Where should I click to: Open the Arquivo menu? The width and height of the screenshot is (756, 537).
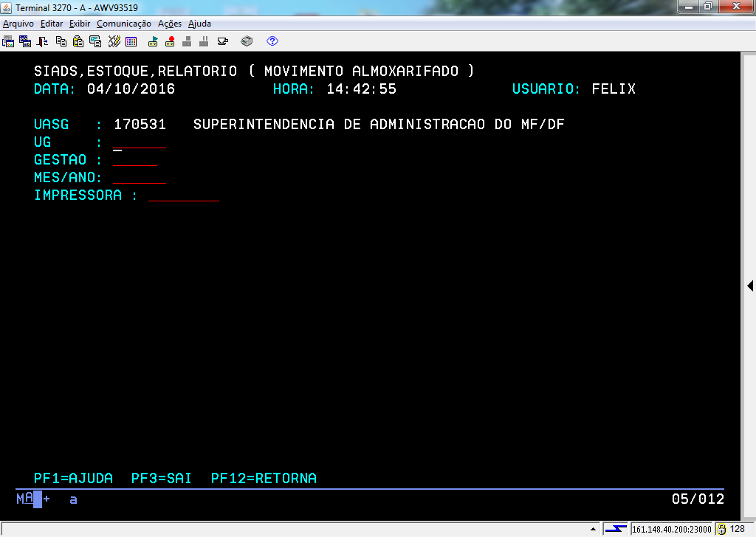tap(18, 24)
